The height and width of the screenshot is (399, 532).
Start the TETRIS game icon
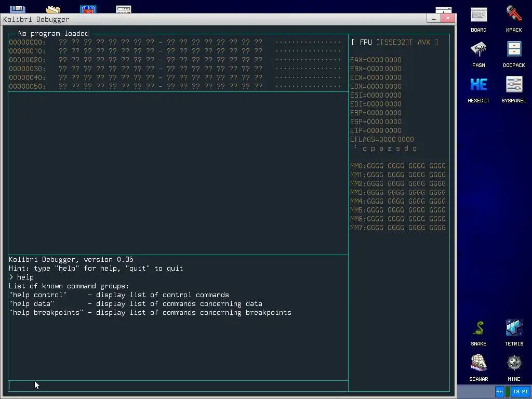pyautogui.click(x=514, y=333)
